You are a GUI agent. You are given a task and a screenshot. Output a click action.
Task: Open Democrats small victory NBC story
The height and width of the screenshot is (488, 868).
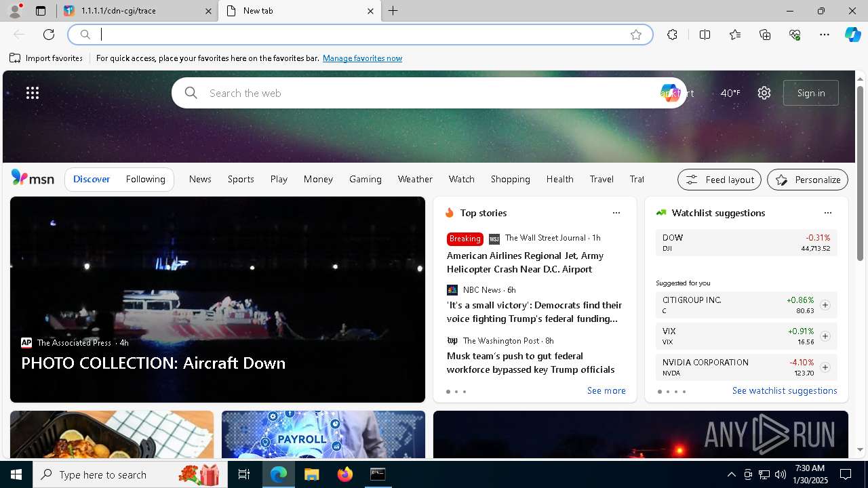534,312
